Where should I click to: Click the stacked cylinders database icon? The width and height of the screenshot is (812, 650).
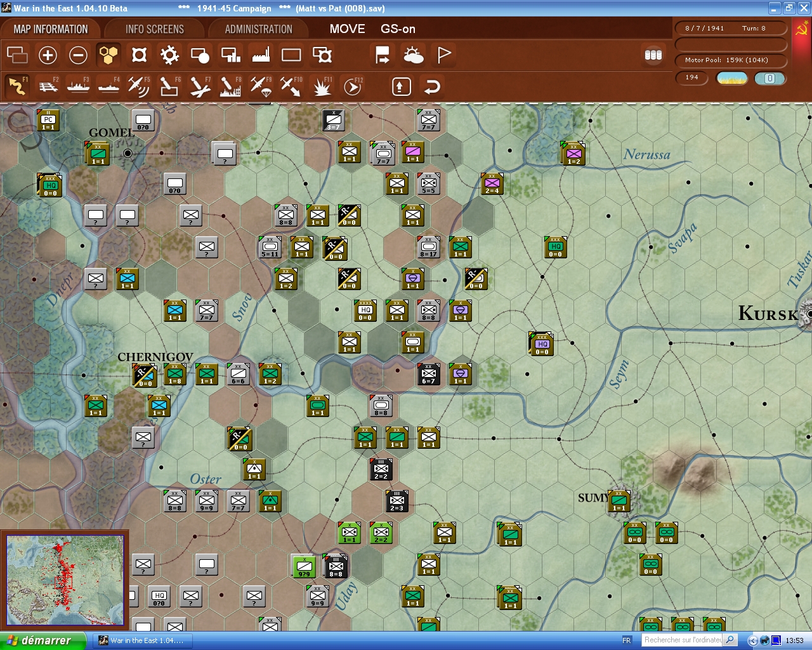tap(653, 55)
